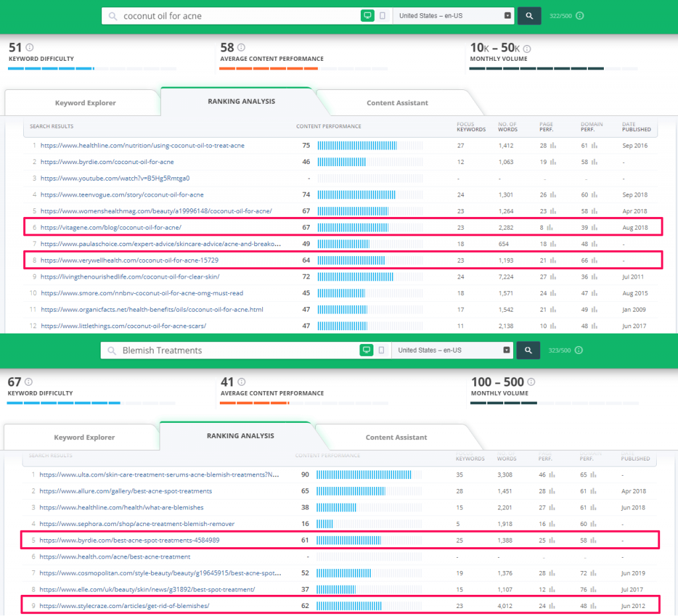Click page perf chart icon in vitagene row
This screenshot has height=616, width=678.
click(x=550, y=228)
